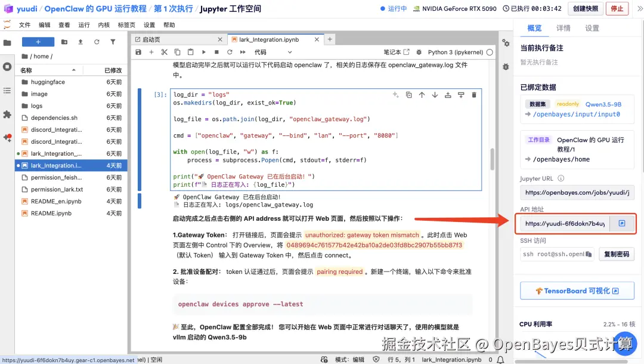This screenshot has height=364, width=644.
Task: Open the 编辑 menu
Action: tap(44, 25)
